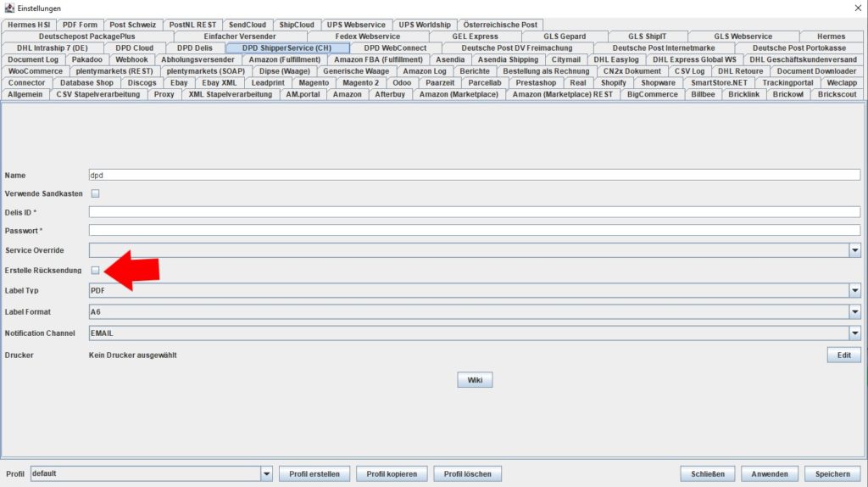Open the Deutsche Post Portokasse tab
868x487 pixels.
pyautogui.click(x=799, y=48)
